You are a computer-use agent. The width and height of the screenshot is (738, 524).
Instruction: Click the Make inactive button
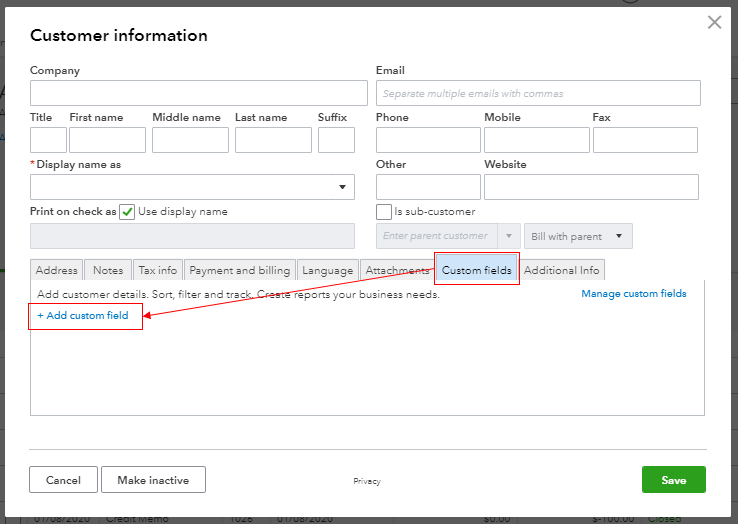click(x=153, y=480)
